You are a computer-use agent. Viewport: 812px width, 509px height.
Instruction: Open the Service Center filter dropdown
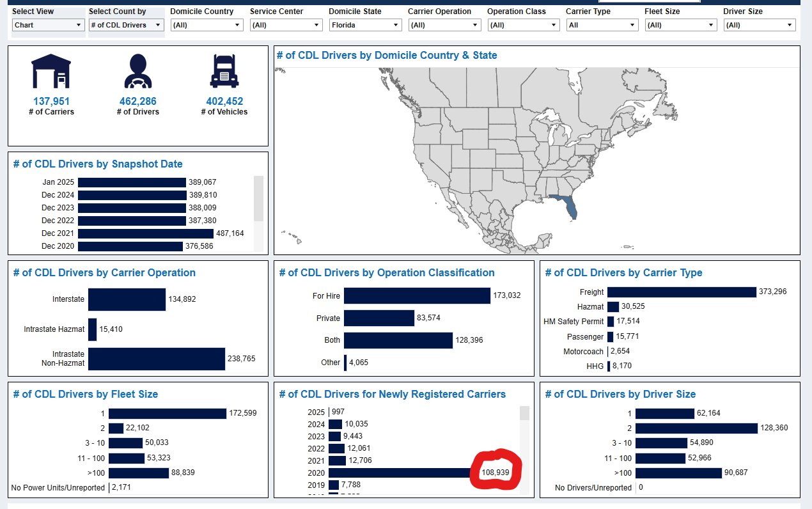click(x=286, y=25)
